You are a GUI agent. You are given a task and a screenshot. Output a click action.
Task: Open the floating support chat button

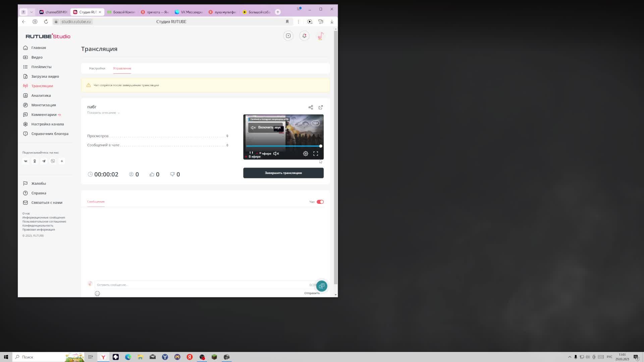click(322, 286)
